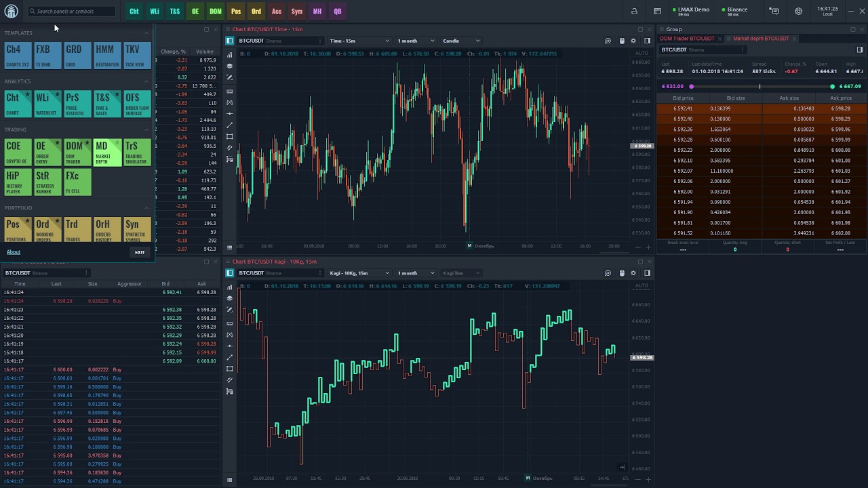
Task: Open the general settings gear in the top bar
Action: pyautogui.click(x=798, y=11)
